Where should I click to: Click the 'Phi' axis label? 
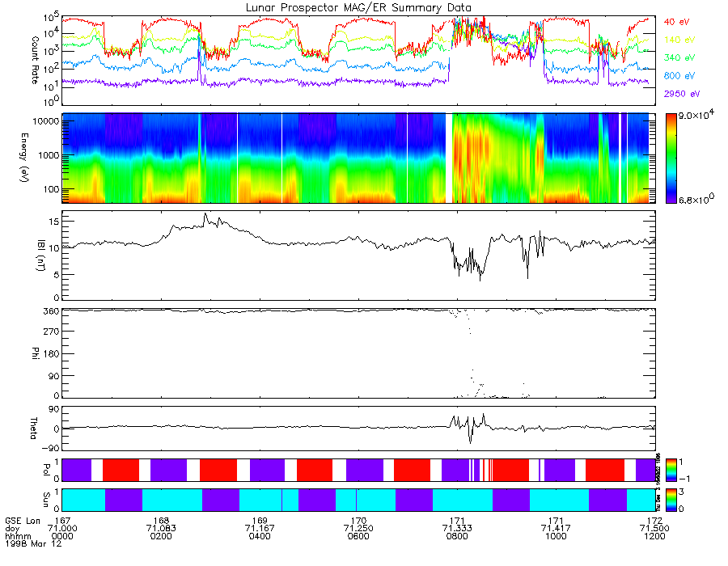[x=35, y=353]
